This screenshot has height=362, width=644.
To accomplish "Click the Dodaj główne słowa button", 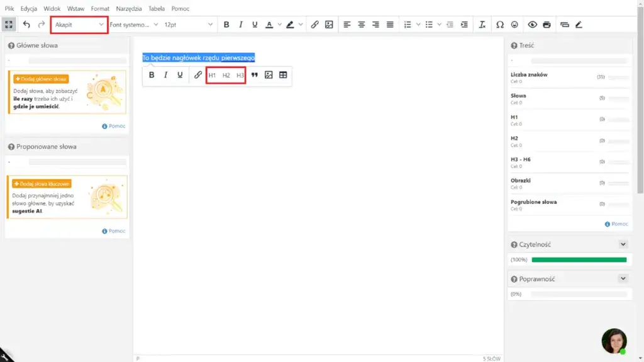I will 41,79.
